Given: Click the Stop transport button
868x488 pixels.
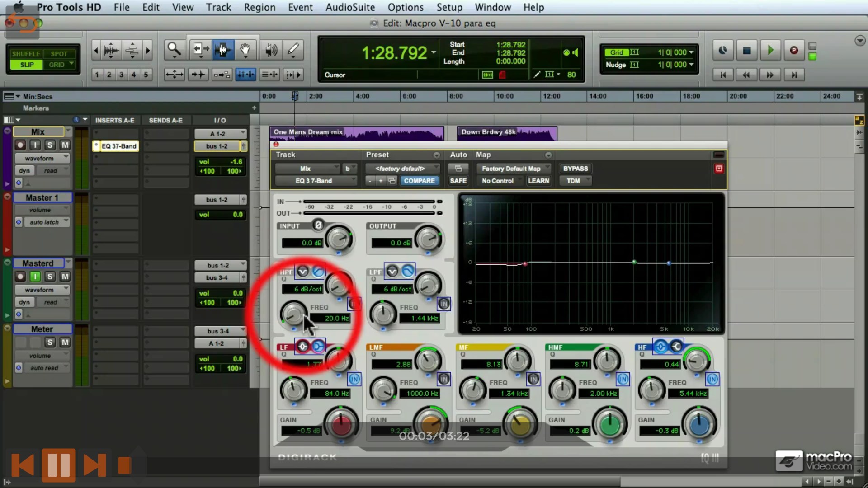Looking at the screenshot, I should coord(746,51).
